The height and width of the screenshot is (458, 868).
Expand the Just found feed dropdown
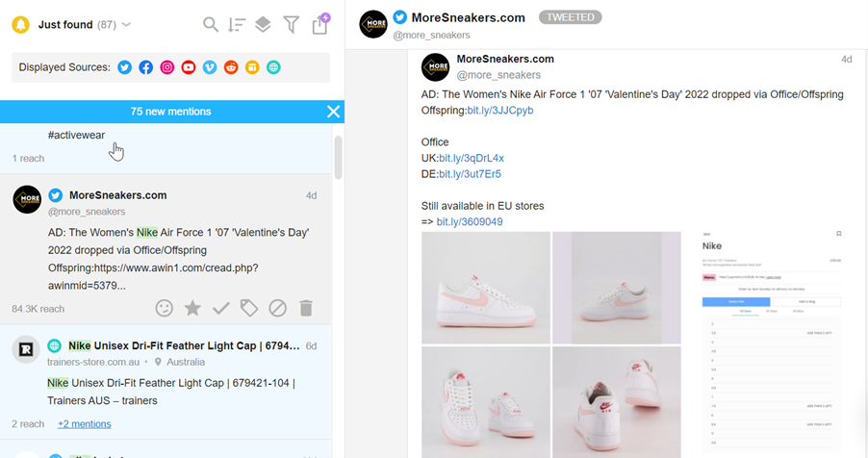point(127,24)
